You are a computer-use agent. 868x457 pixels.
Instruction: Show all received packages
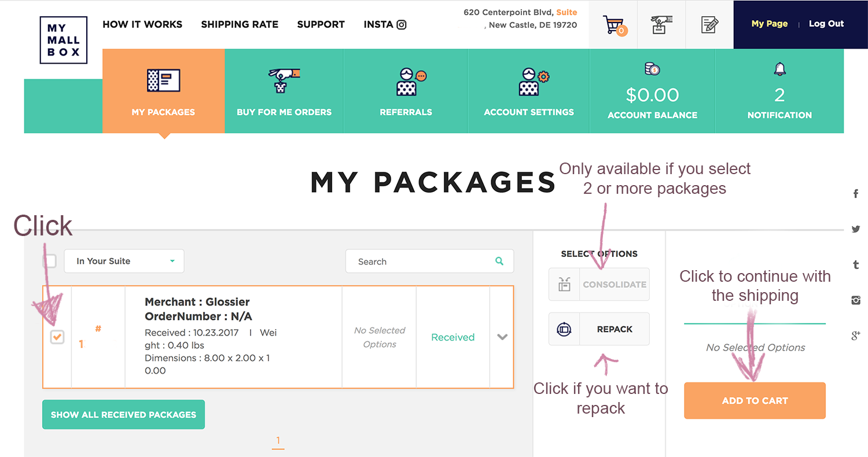tap(123, 414)
